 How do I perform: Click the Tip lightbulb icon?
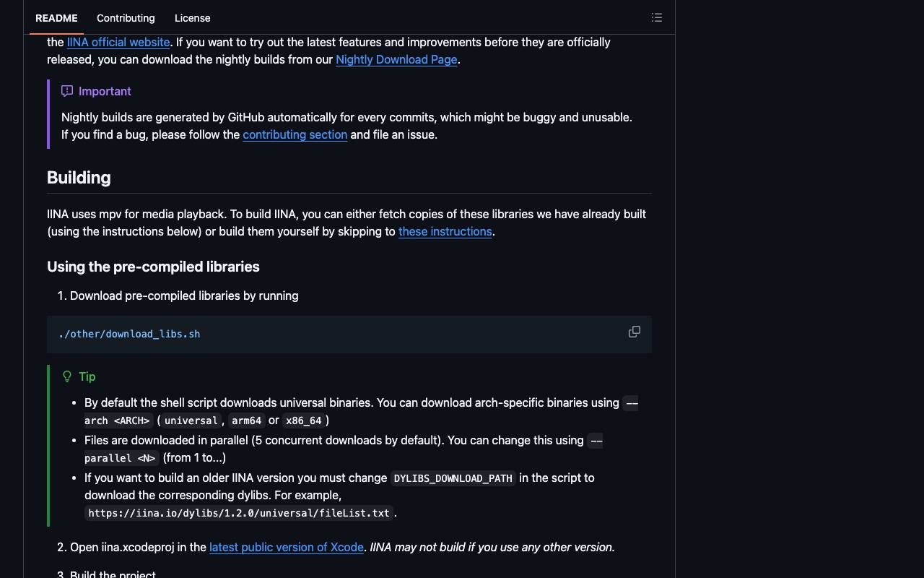(x=67, y=376)
